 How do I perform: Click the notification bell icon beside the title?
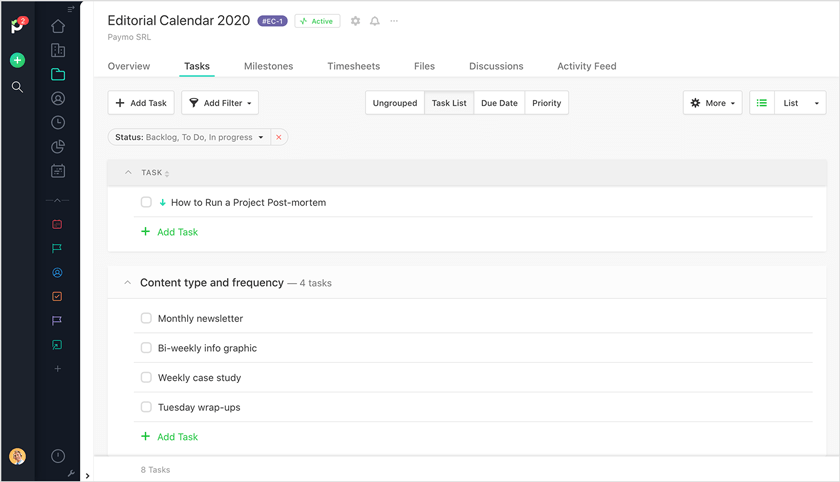point(375,21)
